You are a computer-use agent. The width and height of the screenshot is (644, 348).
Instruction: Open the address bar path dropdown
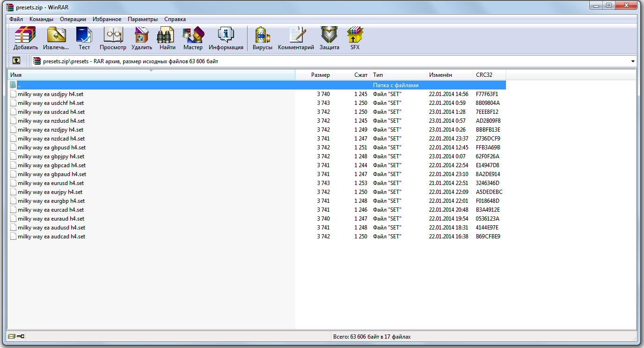[x=633, y=61]
